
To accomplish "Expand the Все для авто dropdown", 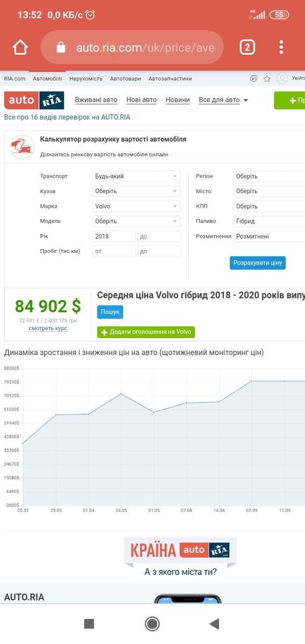I will coord(223,100).
